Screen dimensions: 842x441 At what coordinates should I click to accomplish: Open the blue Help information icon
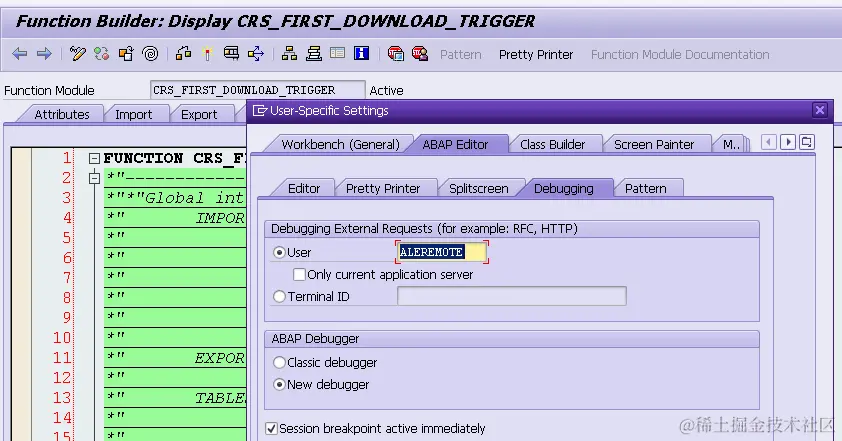[362, 53]
